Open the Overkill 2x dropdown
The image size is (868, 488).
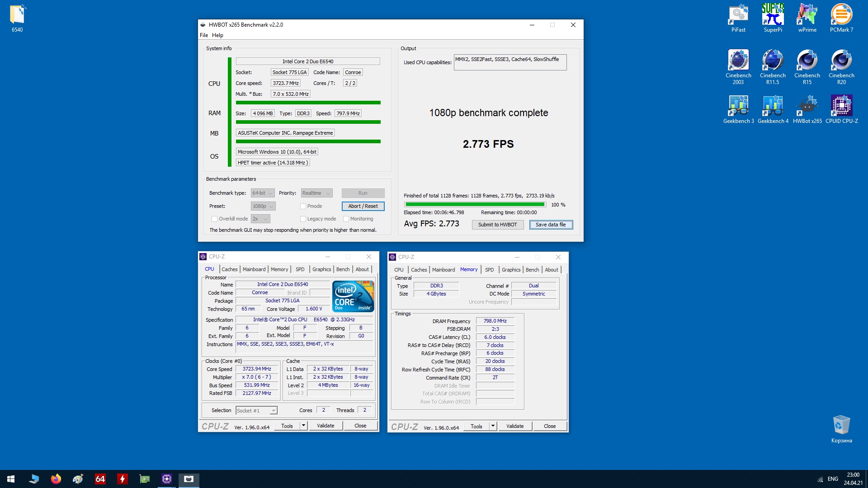(x=260, y=219)
